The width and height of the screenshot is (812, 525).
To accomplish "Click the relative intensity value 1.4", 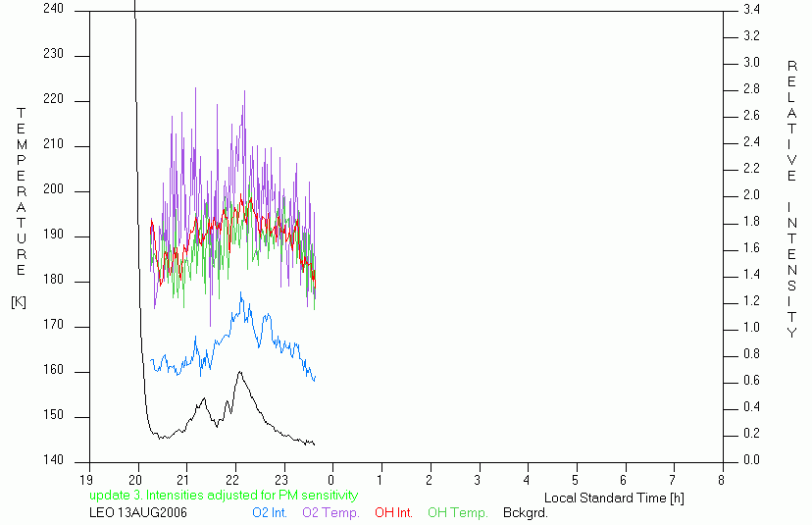I will [x=751, y=274].
